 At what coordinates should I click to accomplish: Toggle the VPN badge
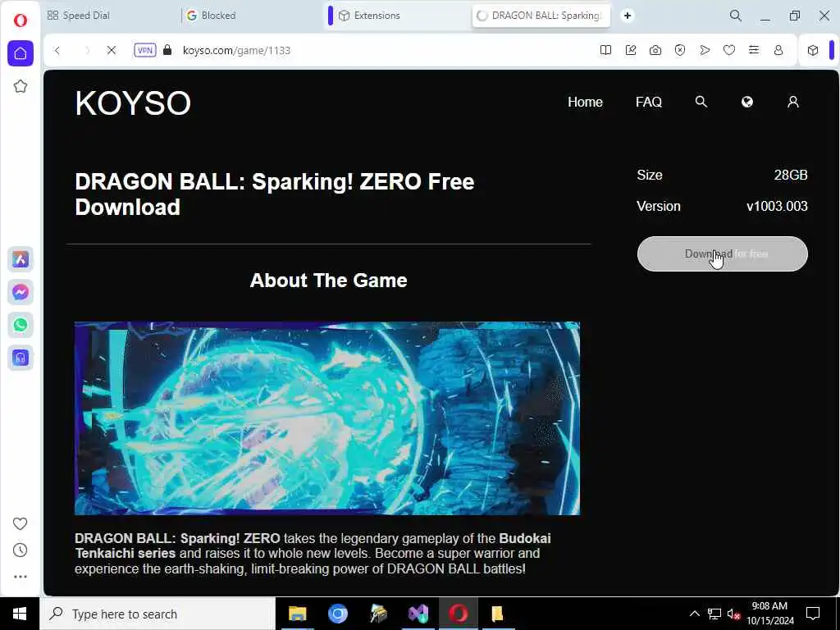point(145,50)
